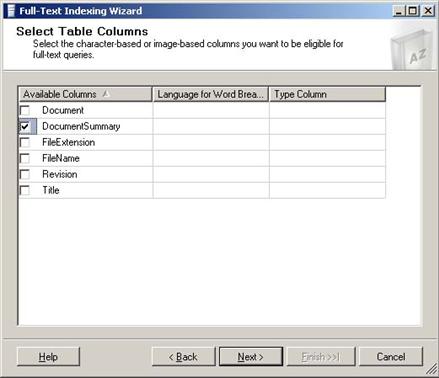This screenshot has height=378, width=439.
Task: Close the wizard window
Action: click(428, 11)
